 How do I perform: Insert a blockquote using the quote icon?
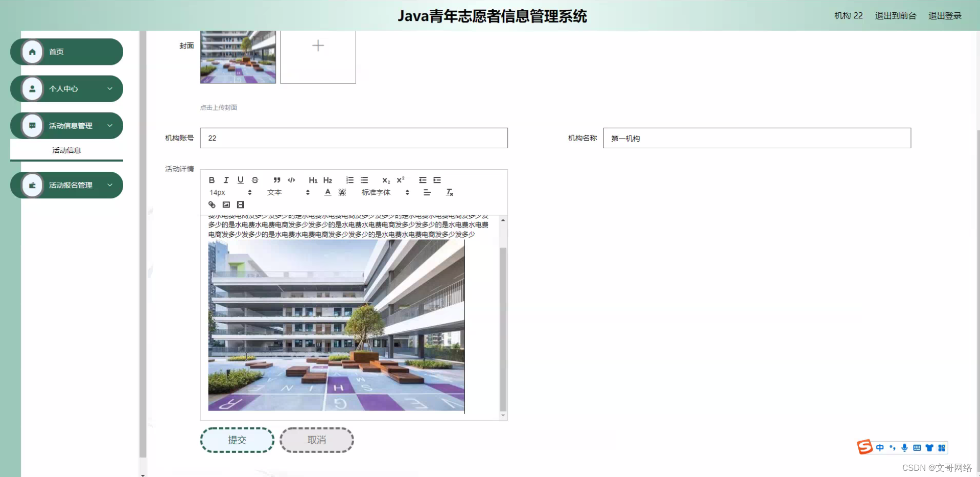(x=276, y=180)
